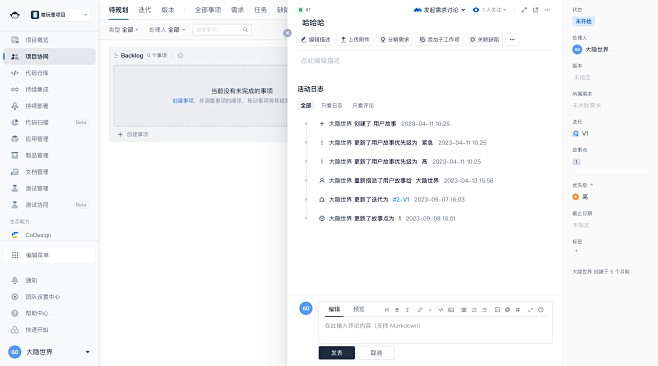
Task: Click + 创建事项 below Backlog
Action: click(133, 134)
